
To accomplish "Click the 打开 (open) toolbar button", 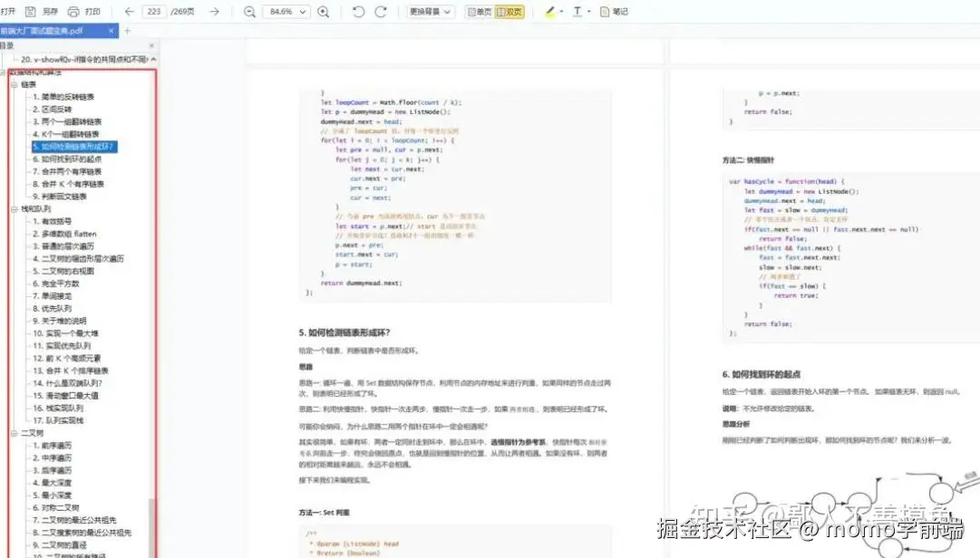I will tap(8, 11).
